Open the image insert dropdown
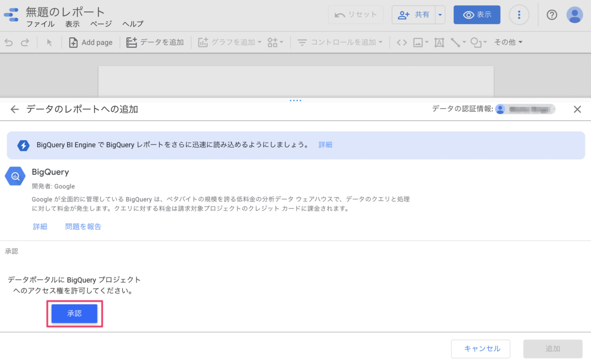This screenshot has height=364, width=591. pyautogui.click(x=421, y=43)
